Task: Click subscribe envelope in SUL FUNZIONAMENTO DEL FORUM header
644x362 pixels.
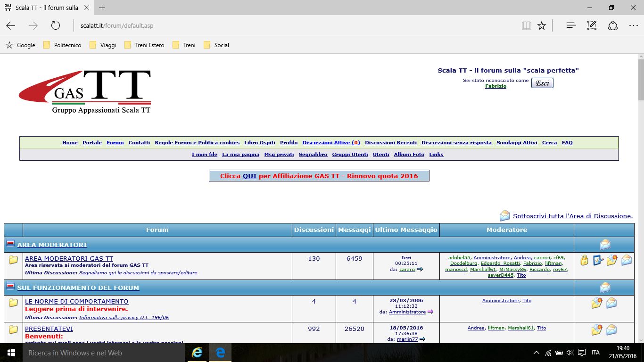Action: (605, 288)
